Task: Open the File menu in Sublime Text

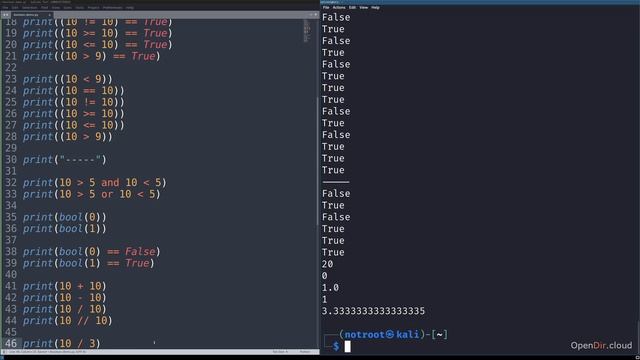Action: pos(5,7)
